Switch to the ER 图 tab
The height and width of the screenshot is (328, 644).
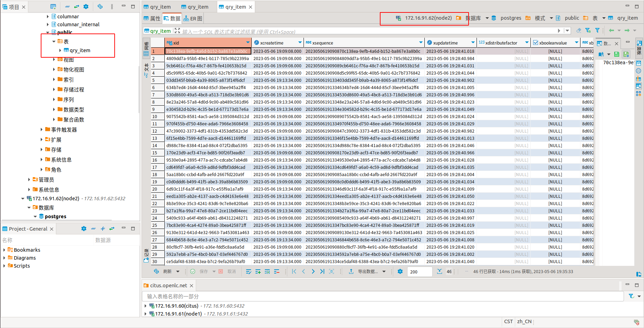[x=193, y=19]
